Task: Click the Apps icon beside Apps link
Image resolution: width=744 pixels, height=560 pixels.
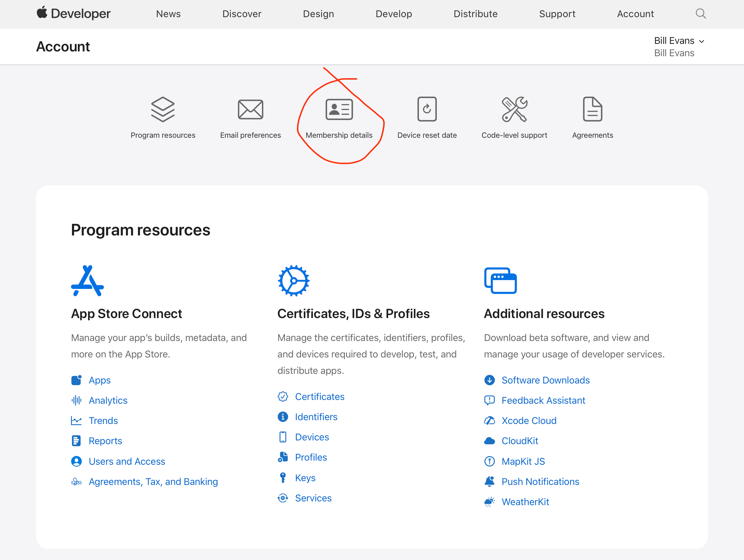Action: (x=76, y=380)
